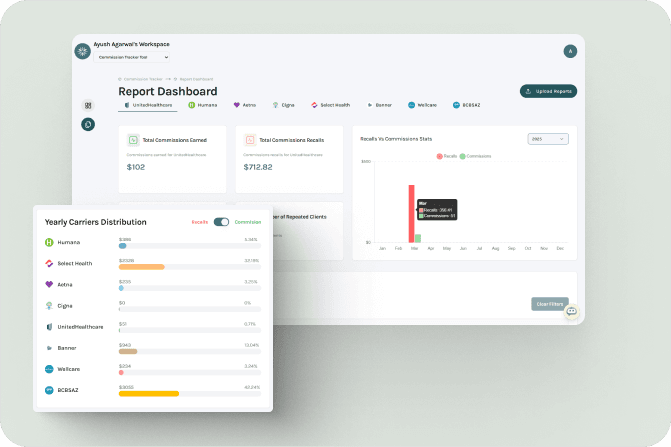Click the Wellcare red progress bar

[121, 373]
